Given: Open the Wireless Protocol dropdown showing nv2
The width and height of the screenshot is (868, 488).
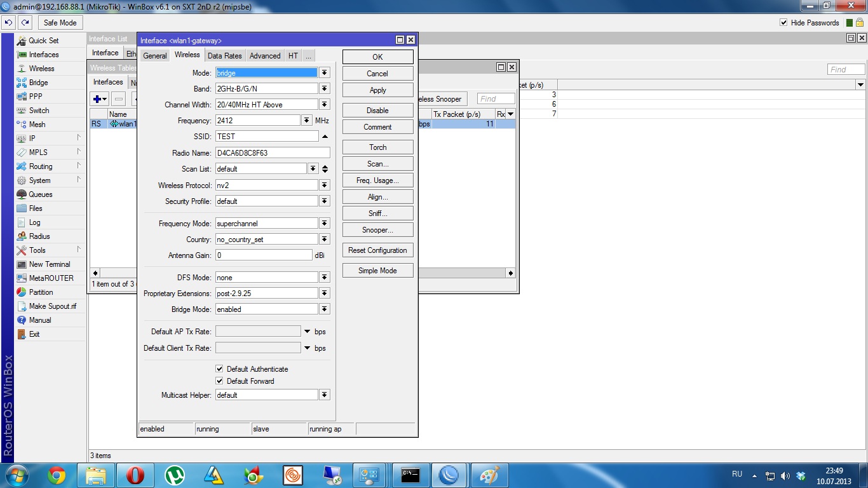Looking at the screenshot, I should [325, 185].
